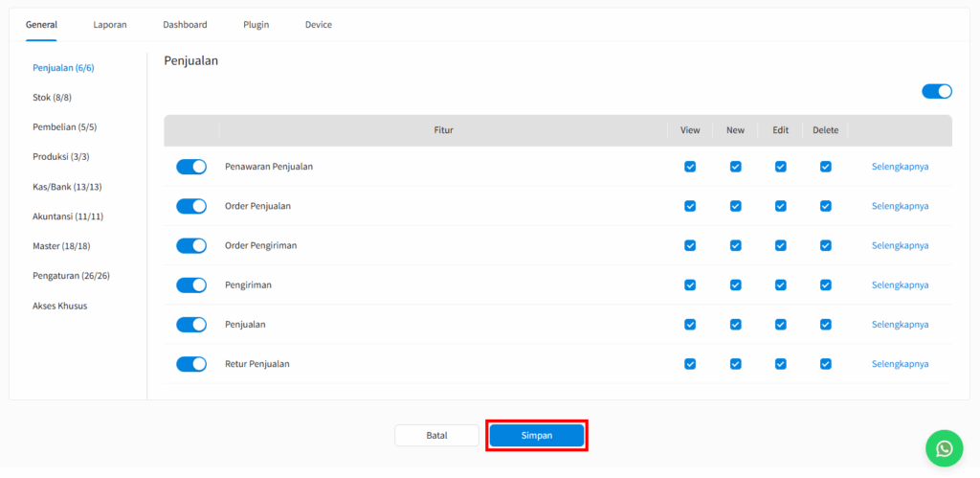This screenshot has width=980, height=478.
Task: Toggle off Penawaran Penjualan feature switch
Action: (191, 167)
